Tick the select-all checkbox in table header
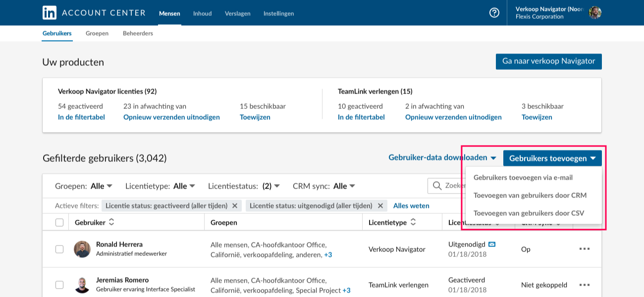The height and width of the screenshot is (297, 644). 59,223
